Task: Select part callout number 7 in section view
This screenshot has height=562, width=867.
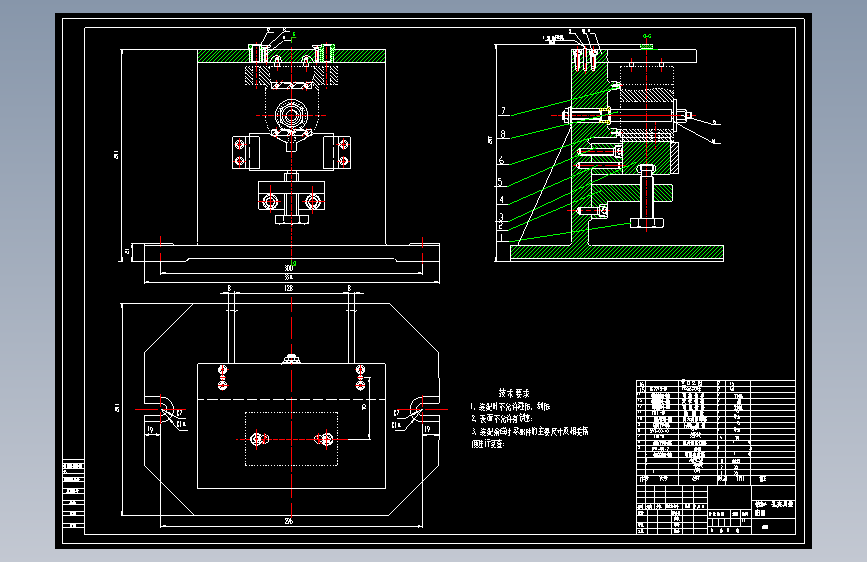Action: [x=503, y=111]
